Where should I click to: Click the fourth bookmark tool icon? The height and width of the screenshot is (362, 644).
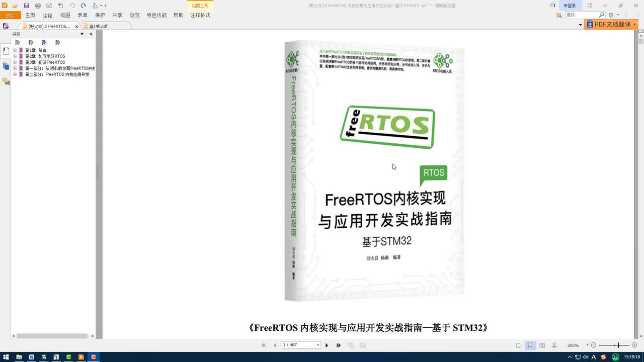tap(57, 43)
